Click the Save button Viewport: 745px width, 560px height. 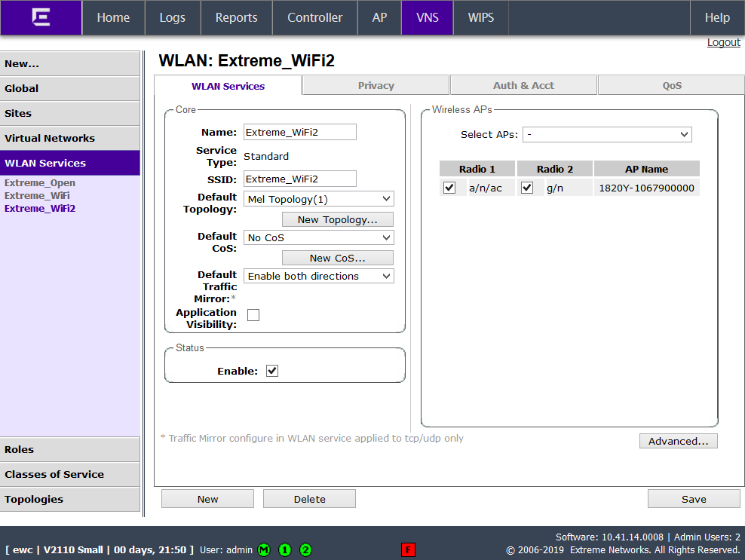[694, 499]
